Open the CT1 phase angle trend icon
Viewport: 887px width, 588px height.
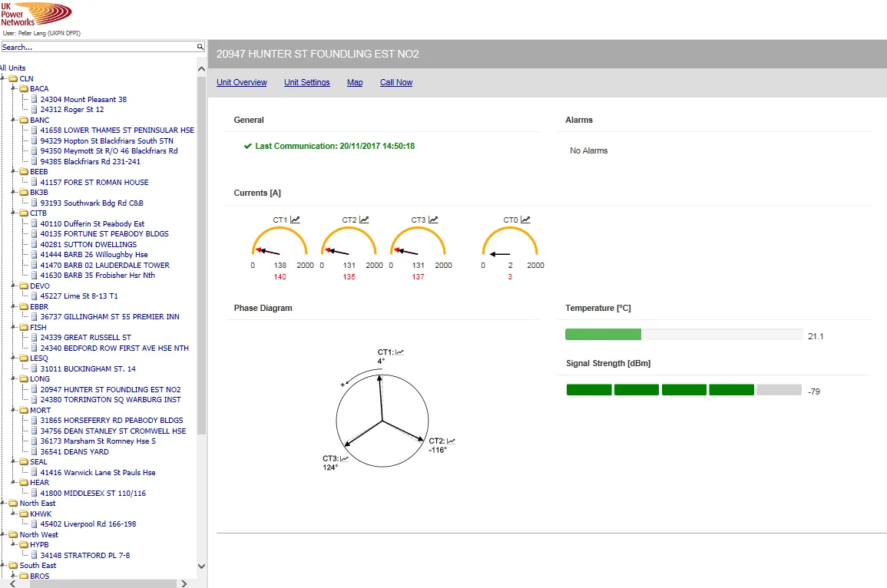click(x=399, y=352)
